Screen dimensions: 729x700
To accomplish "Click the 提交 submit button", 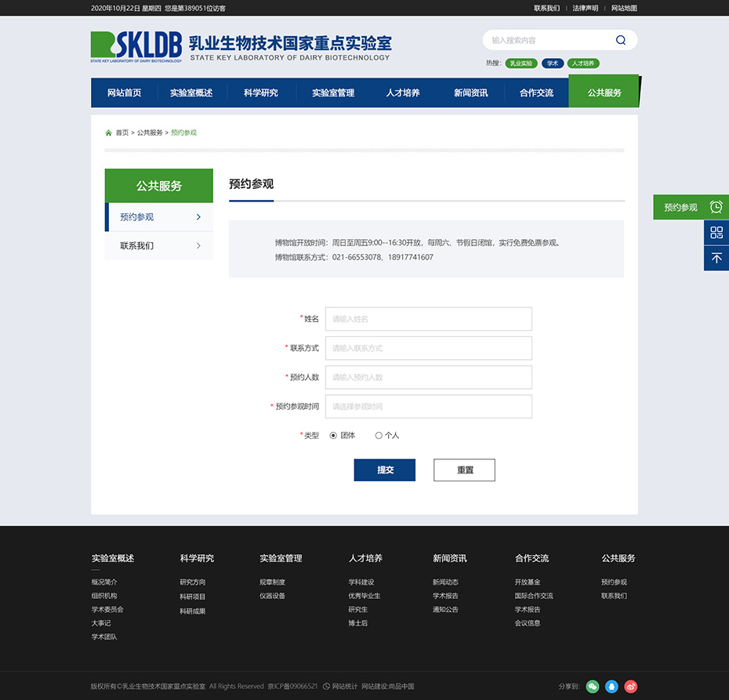I will pyautogui.click(x=384, y=470).
